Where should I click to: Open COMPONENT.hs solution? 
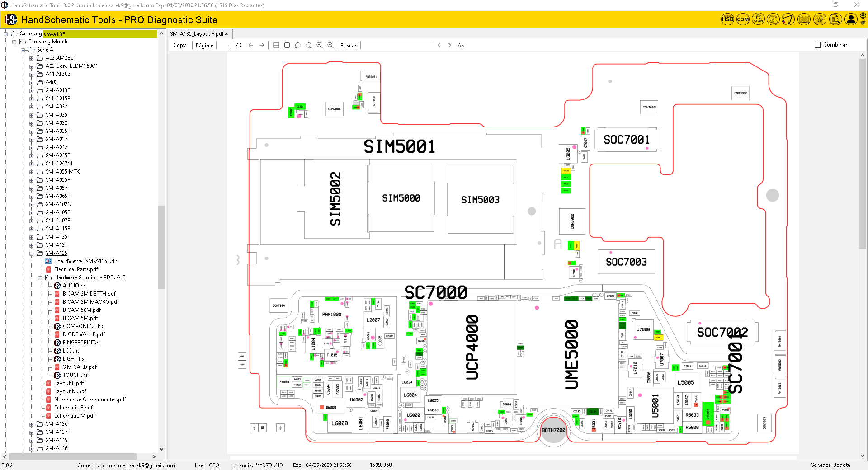pos(83,326)
